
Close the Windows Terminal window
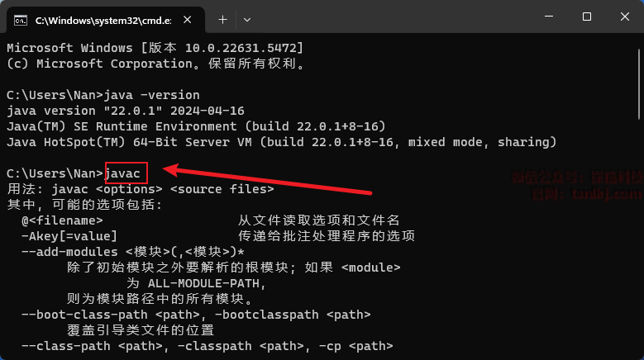click(624, 17)
